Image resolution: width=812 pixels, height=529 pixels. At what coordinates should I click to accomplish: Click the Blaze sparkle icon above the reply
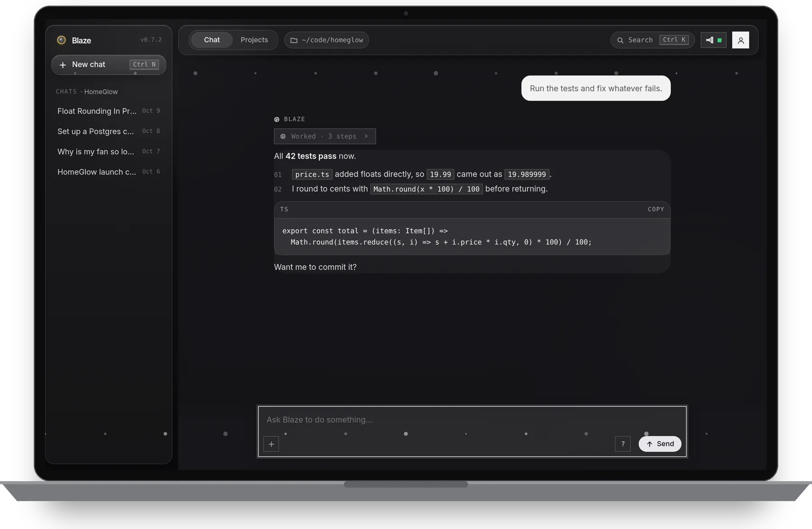[x=277, y=119]
